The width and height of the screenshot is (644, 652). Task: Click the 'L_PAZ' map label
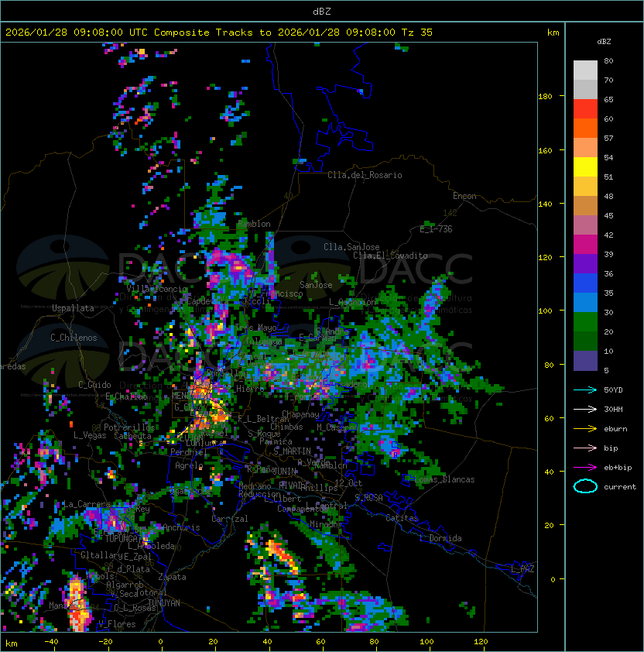(522, 569)
